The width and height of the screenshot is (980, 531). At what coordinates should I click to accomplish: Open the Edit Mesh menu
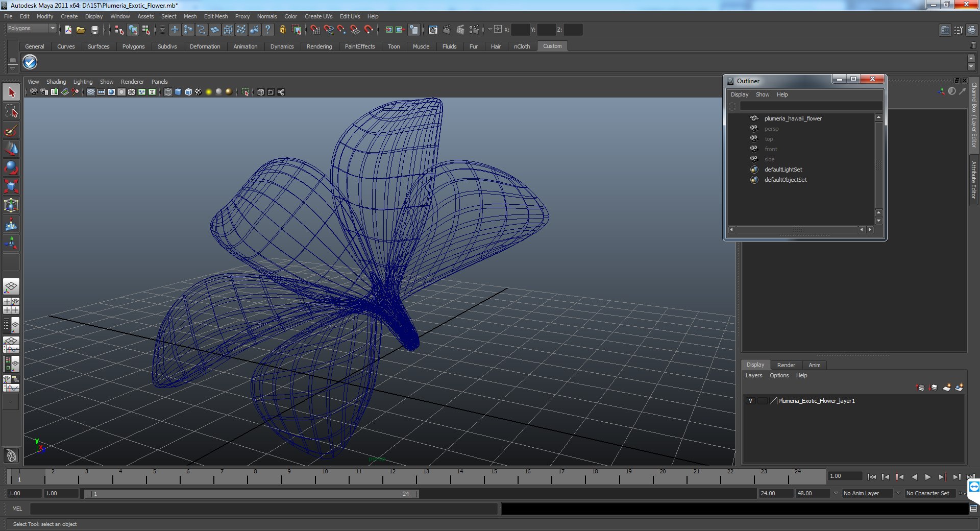point(216,16)
